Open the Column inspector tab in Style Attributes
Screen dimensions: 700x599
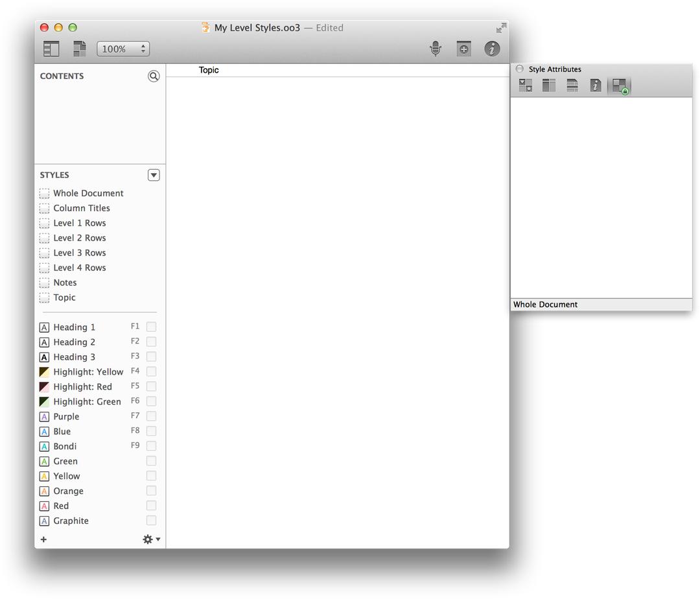549,85
